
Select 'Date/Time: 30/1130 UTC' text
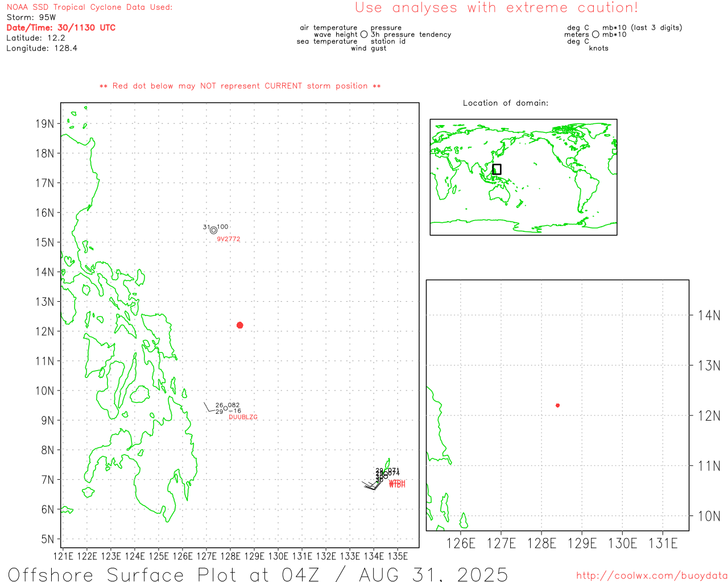click(x=61, y=27)
